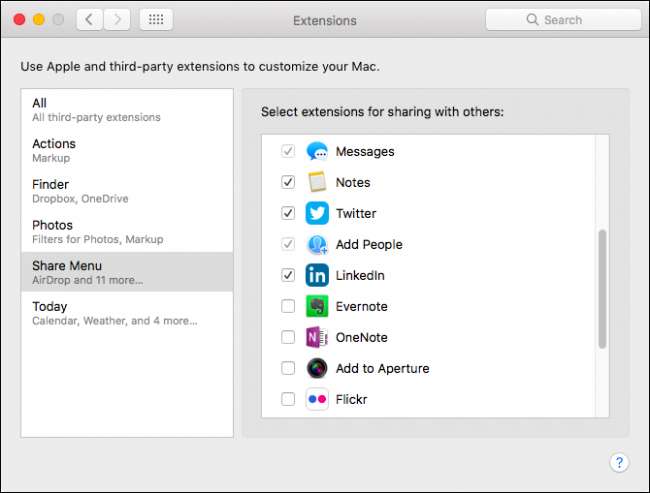Screen dimensions: 650x493
Task: Go back with the left arrow button
Action: [x=90, y=20]
